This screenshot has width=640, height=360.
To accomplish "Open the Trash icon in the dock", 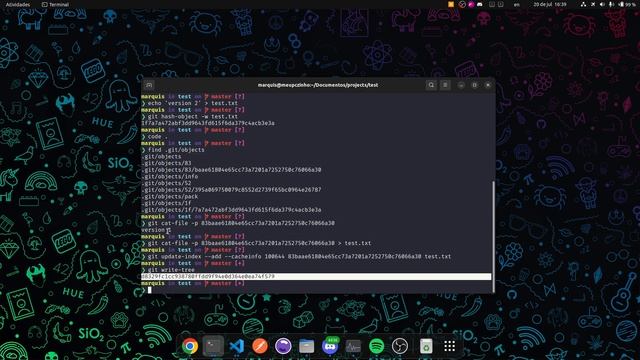I will pos(426,346).
